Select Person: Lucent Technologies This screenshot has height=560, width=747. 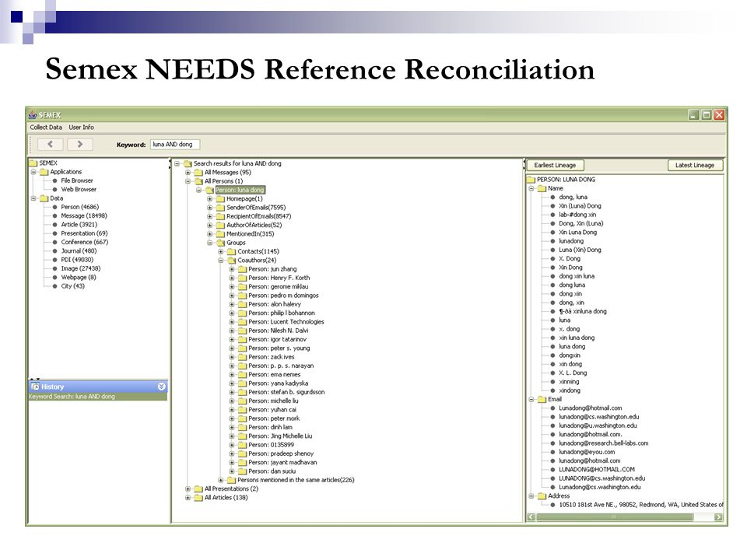[x=286, y=322]
